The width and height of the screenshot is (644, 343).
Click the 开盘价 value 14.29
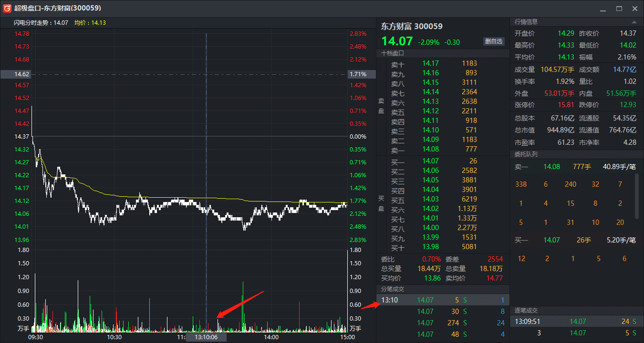(x=566, y=33)
